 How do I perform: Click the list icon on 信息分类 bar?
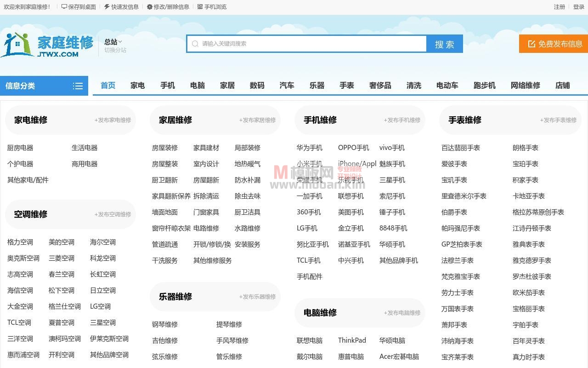(78, 86)
